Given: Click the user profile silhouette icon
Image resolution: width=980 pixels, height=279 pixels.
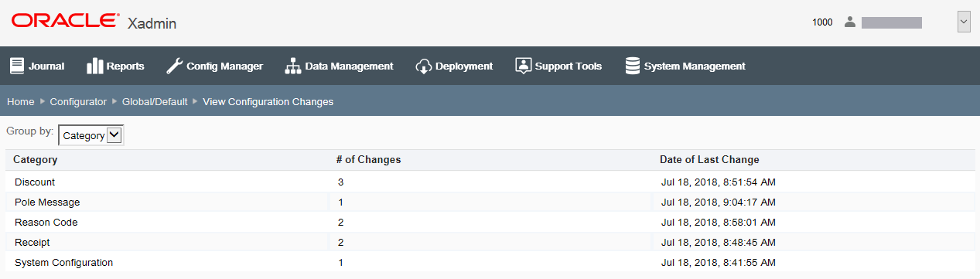Looking at the screenshot, I should [850, 22].
